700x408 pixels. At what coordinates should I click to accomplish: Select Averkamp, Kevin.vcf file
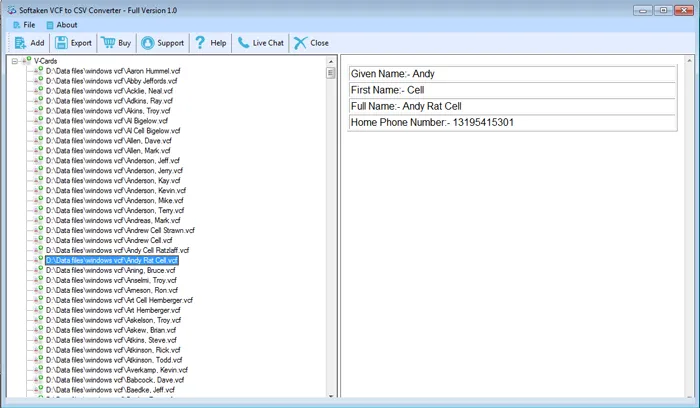(117, 370)
